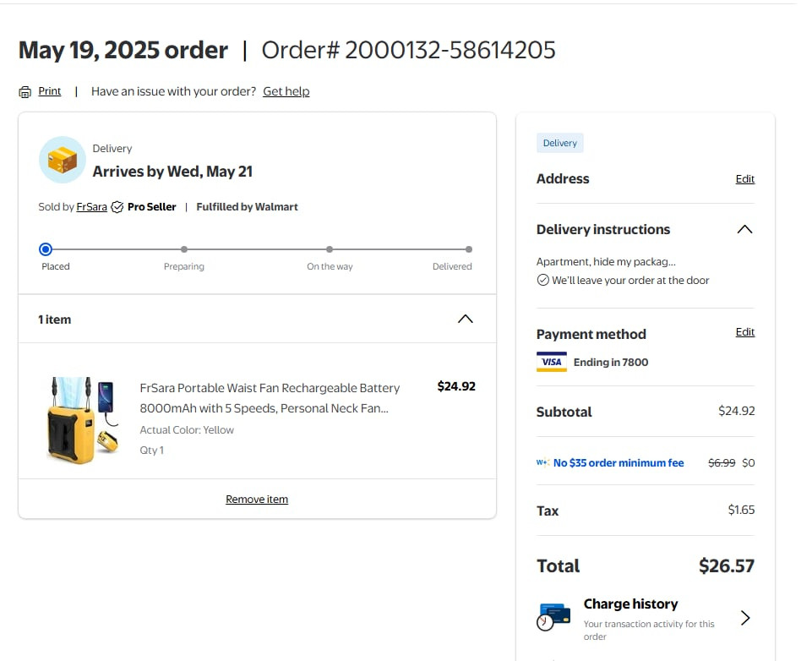Click the On the way tracker dot
This screenshot has width=812, height=661.
[330, 249]
